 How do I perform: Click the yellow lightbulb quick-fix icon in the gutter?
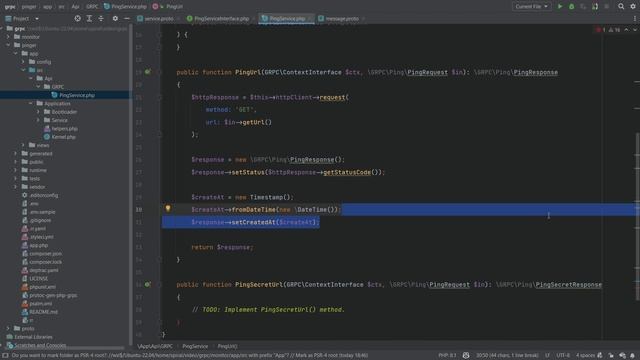(168, 208)
